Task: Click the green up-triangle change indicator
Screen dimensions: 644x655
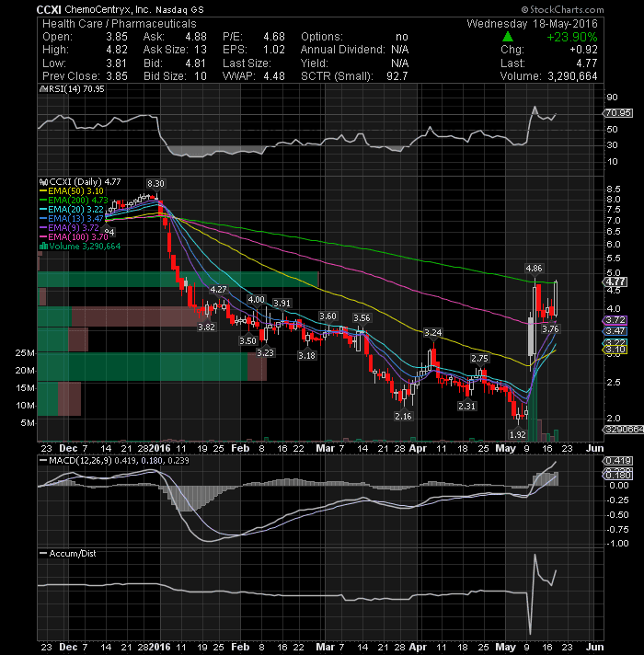Action: point(508,37)
